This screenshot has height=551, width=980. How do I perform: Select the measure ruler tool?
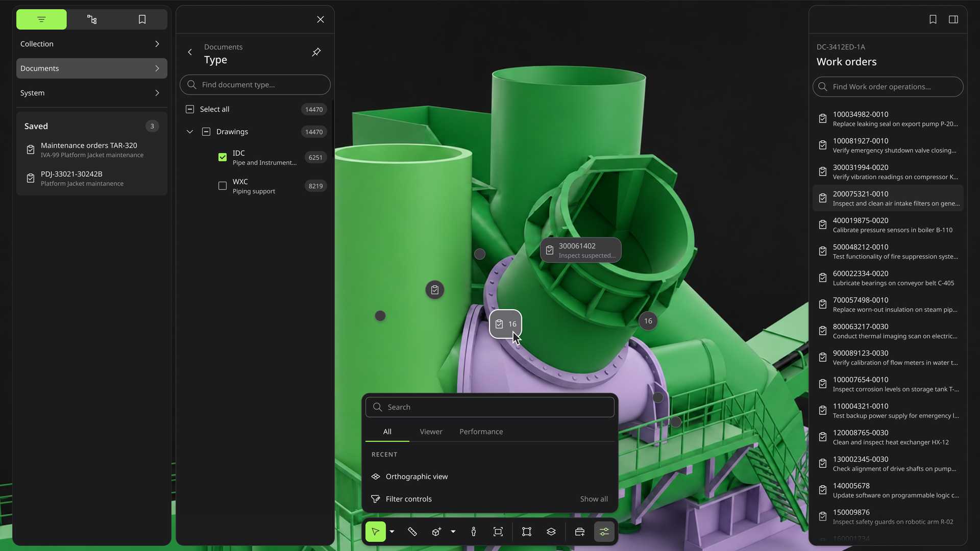[x=412, y=532]
